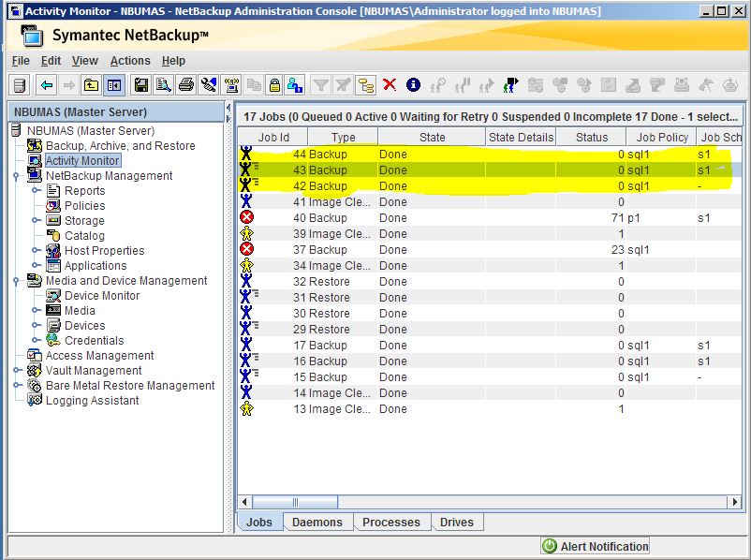Sort by State Details column header
751x560 pixels.
point(521,138)
